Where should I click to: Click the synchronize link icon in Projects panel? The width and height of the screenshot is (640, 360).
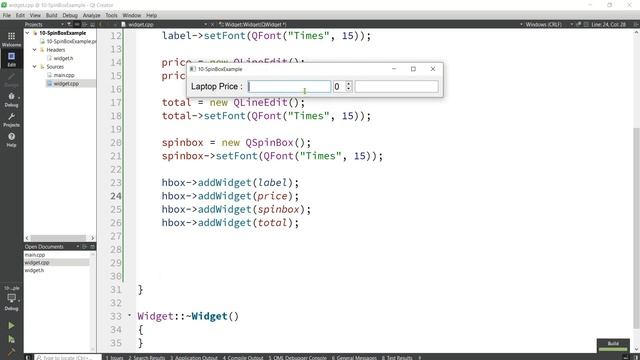pos(77,24)
